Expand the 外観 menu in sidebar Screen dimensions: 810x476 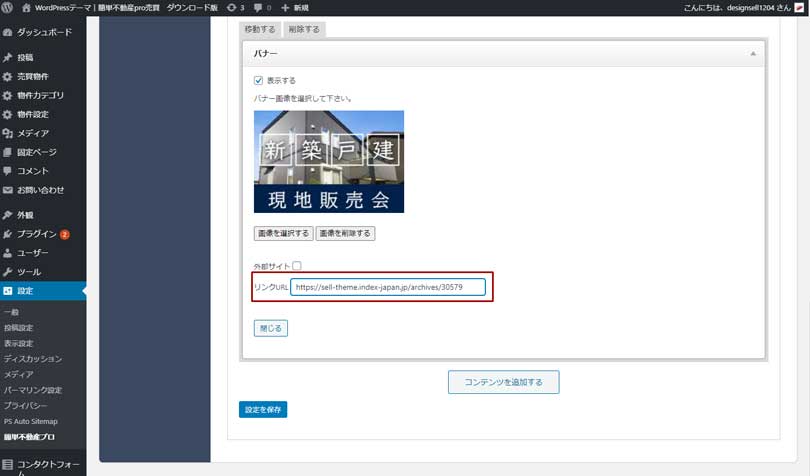(x=25, y=215)
